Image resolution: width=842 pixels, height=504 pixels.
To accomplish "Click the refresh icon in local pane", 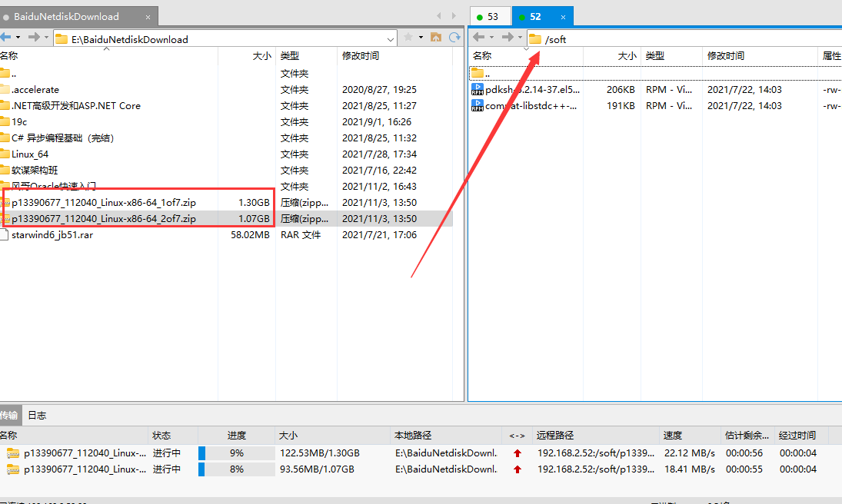I will pyautogui.click(x=455, y=38).
